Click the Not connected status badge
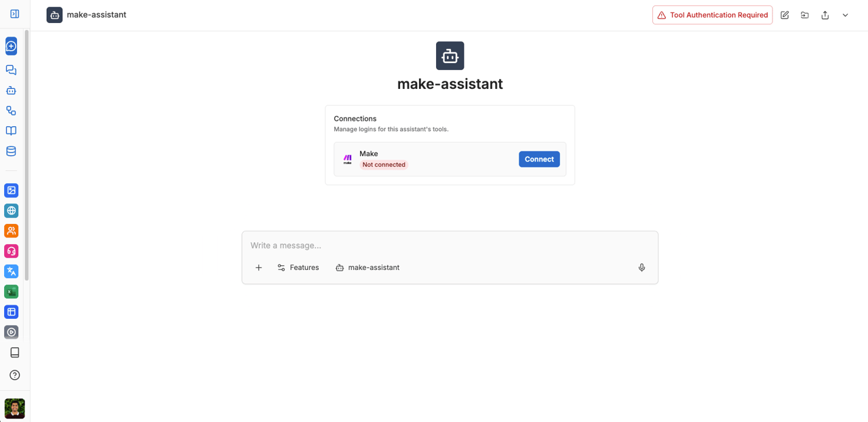868x422 pixels. pyautogui.click(x=384, y=165)
